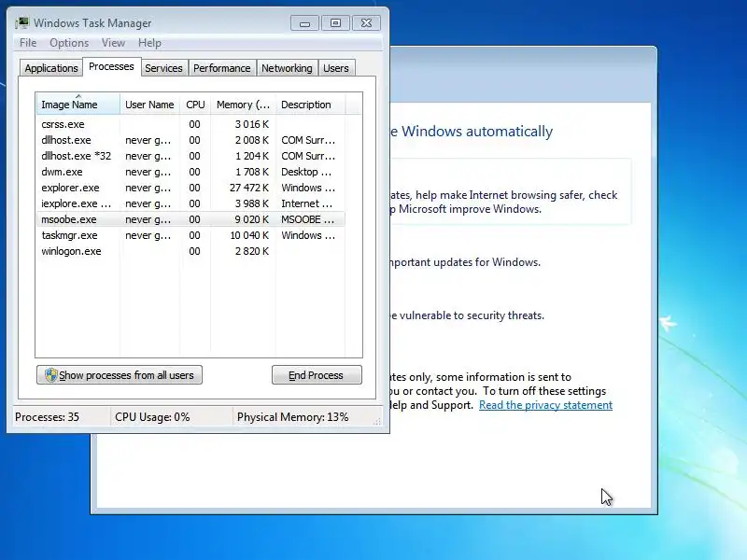Switch to the Applications tab
747x560 pixels.
51,68
